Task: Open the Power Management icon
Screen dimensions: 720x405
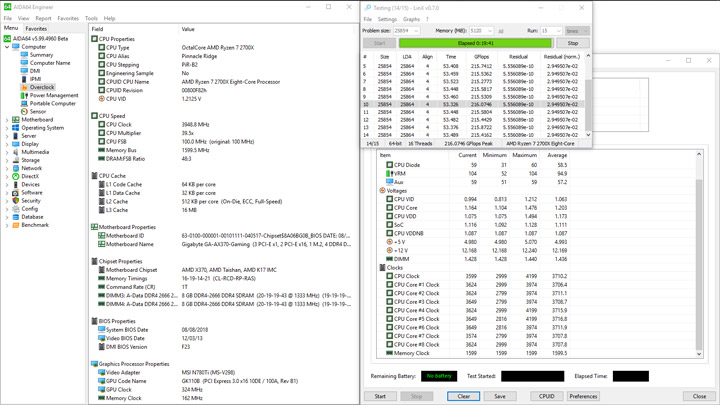Action: click(x=24, y=96)
